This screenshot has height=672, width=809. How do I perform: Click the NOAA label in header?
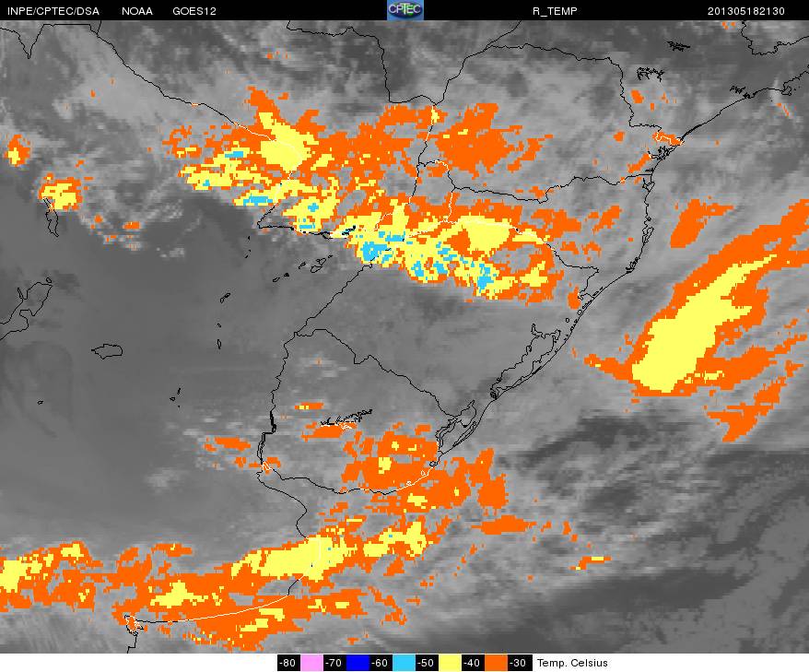tap(137, 11)
